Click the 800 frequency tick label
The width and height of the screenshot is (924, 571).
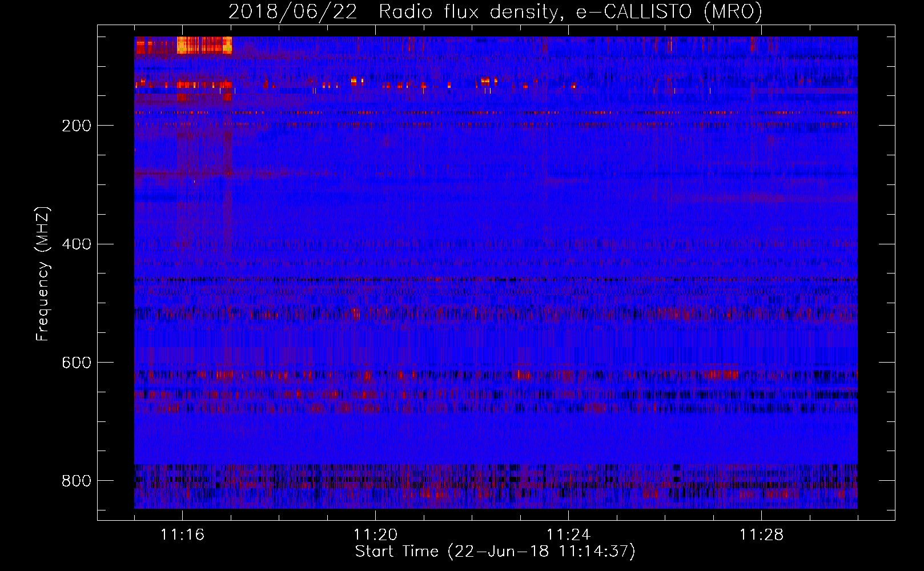point(77,481)
